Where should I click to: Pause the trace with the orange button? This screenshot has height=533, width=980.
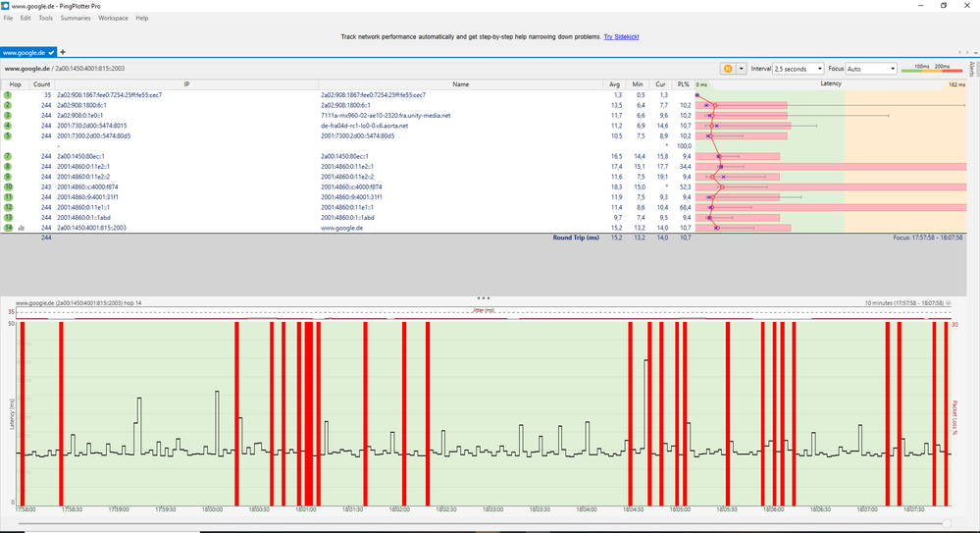(x=728, y=69)
